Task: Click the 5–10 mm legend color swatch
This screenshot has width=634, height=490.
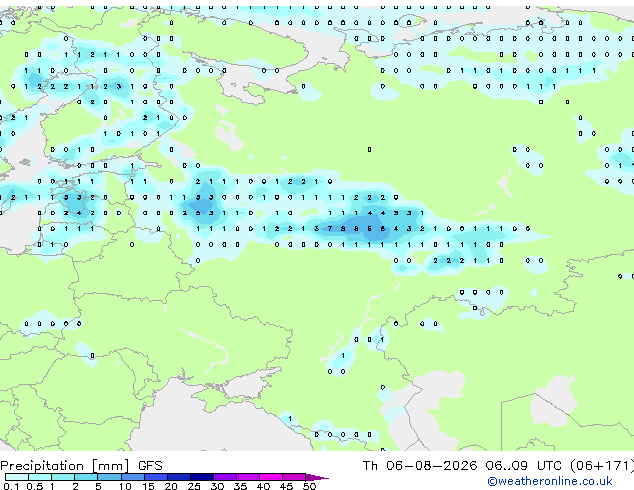Action: coord(109,477)
